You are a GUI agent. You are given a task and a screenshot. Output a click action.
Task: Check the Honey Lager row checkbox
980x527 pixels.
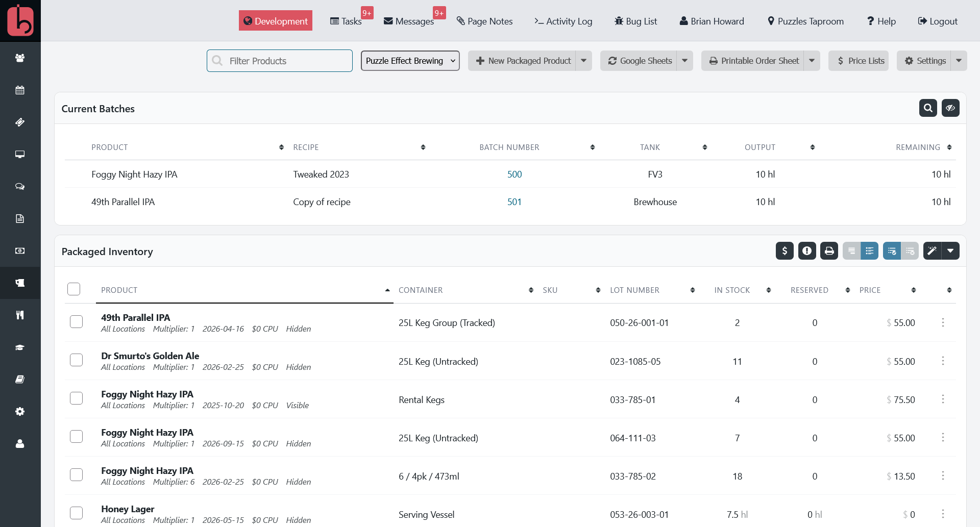point(77,513)
